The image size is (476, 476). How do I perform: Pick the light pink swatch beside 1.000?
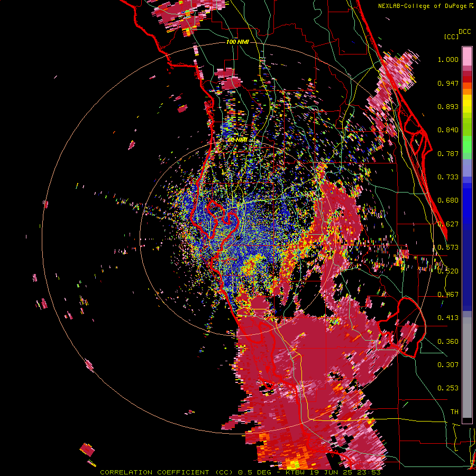coord(467,56)
